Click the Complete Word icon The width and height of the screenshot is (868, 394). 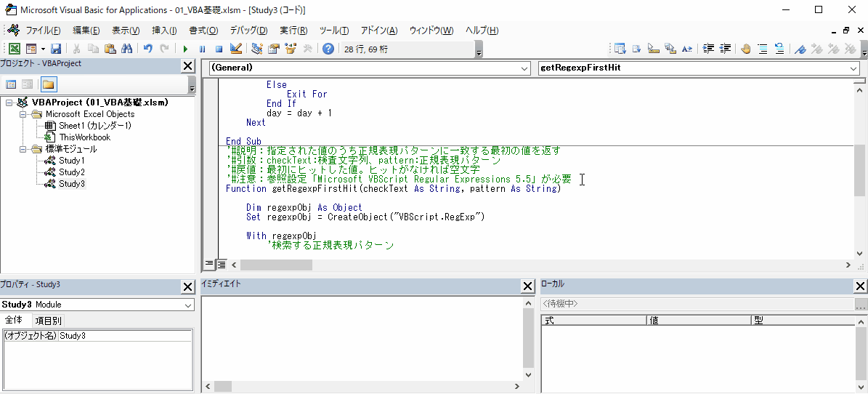pyautogui.click(x=687, y=49)
